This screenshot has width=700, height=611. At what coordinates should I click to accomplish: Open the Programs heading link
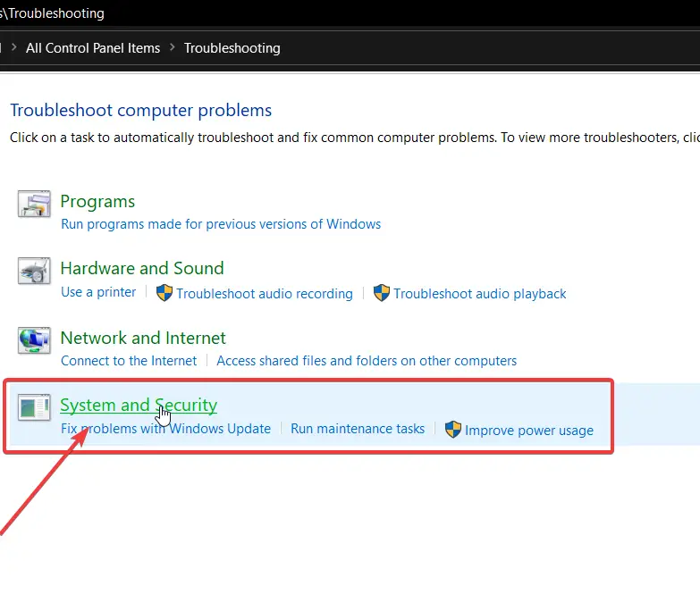[97, 201]
